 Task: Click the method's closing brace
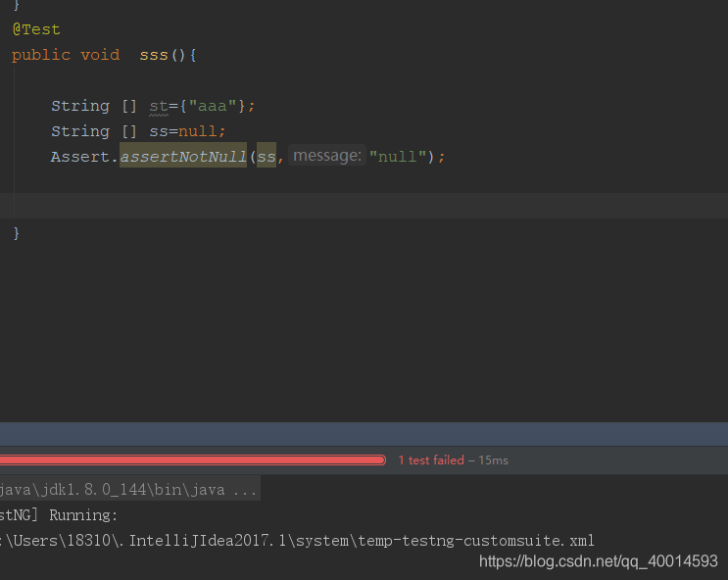17,232
